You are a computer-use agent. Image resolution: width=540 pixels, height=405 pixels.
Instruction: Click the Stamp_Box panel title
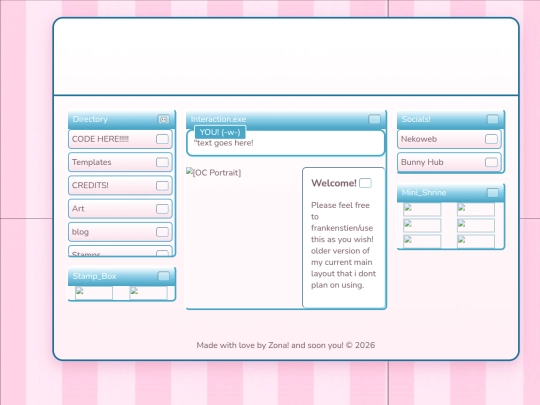pos(94,276)
